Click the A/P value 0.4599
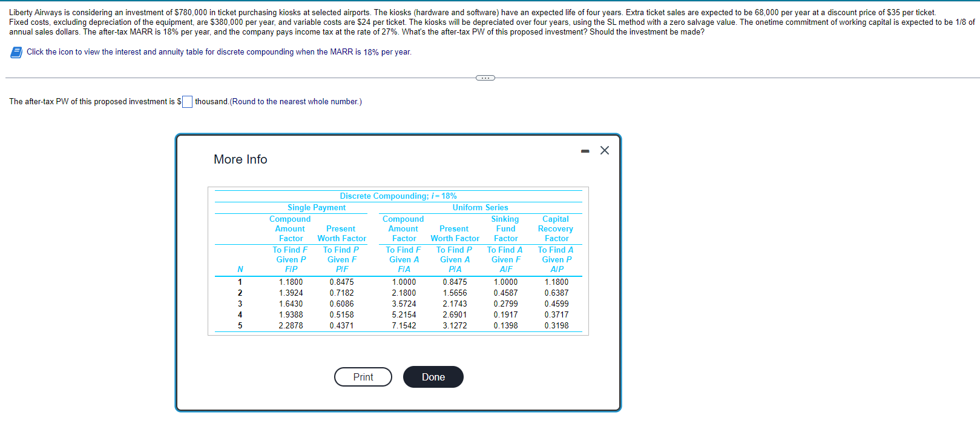980x432 pixels. tap(556, 304)
